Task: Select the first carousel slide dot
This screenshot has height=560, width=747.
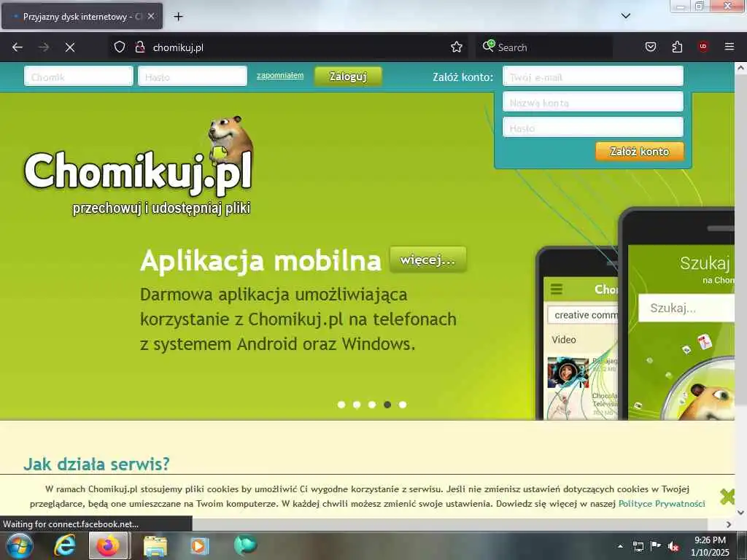Action: pyautogui.click(x=341, y=404)
